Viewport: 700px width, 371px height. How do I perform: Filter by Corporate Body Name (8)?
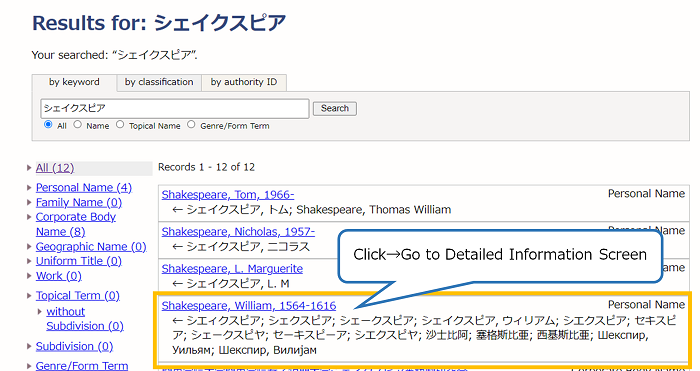coord(75,224)
